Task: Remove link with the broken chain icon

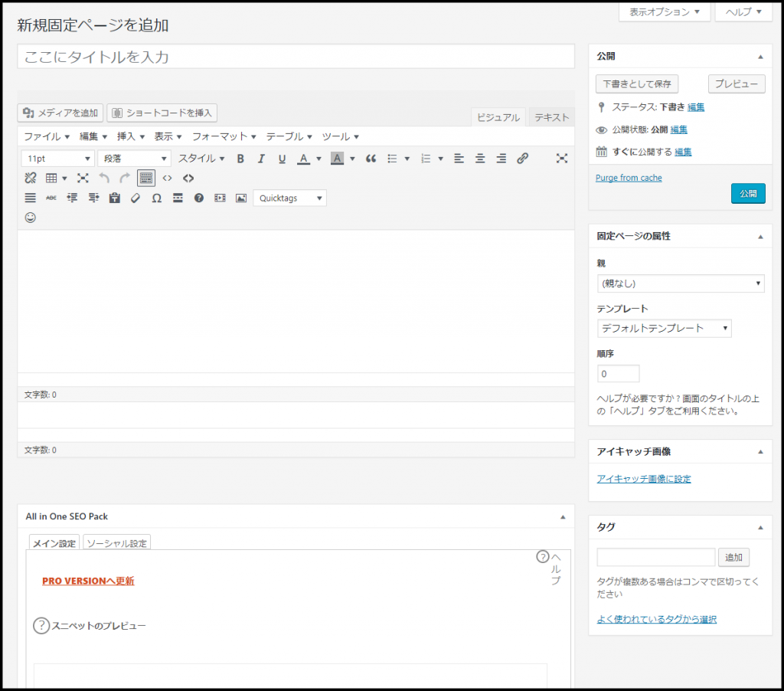Action: [x=31, y=178]
